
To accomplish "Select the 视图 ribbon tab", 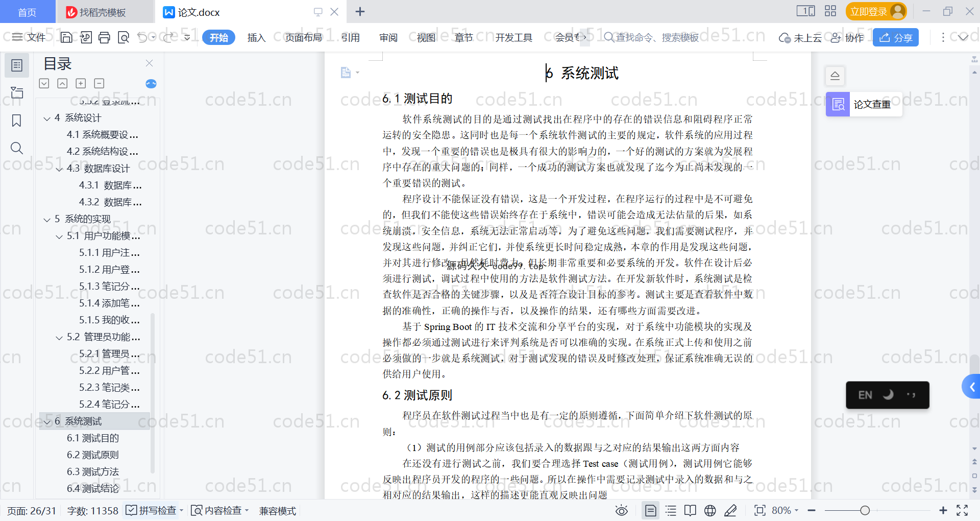I will 426,37.
